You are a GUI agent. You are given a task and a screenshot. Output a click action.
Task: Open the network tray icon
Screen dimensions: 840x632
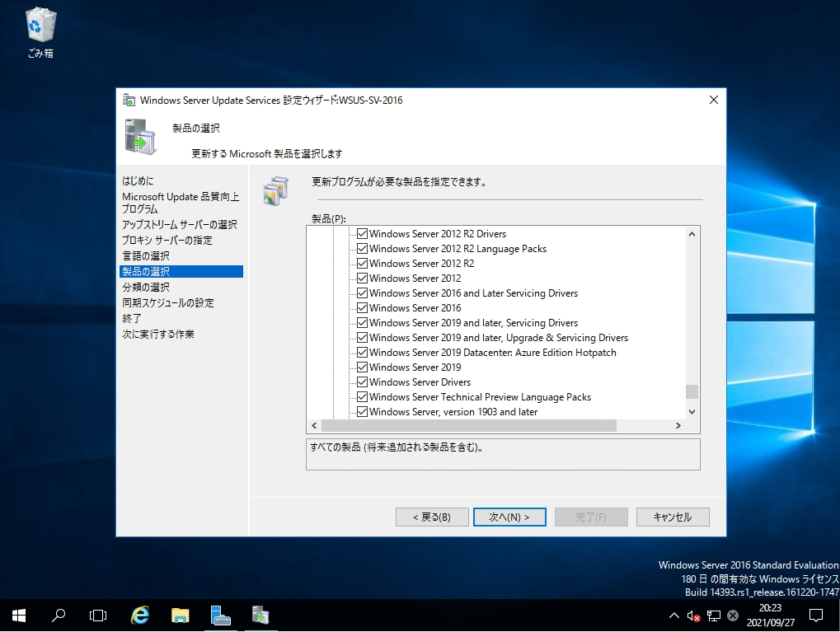click(x=714, y=616)
